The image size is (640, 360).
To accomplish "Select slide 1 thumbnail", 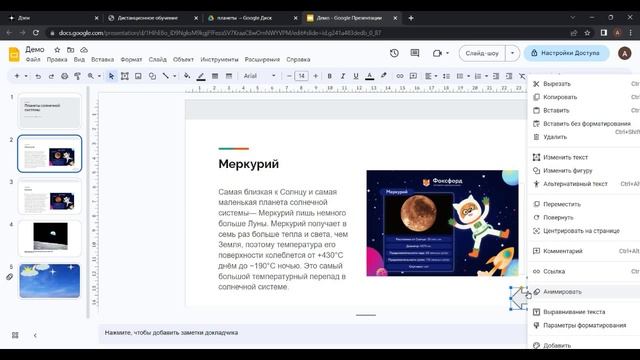I will click(49, 111).
